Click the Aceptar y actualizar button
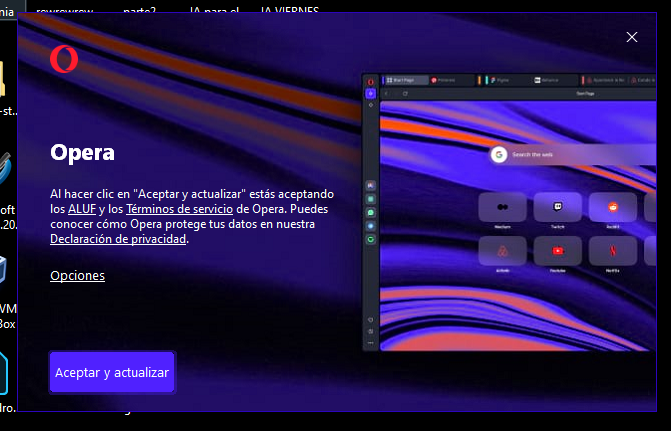Viewport: 671px width, 431px height. 112,372
